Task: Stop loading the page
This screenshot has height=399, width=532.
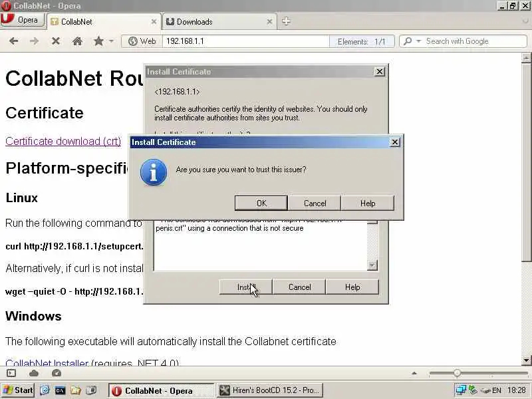Action: [56, 41]
